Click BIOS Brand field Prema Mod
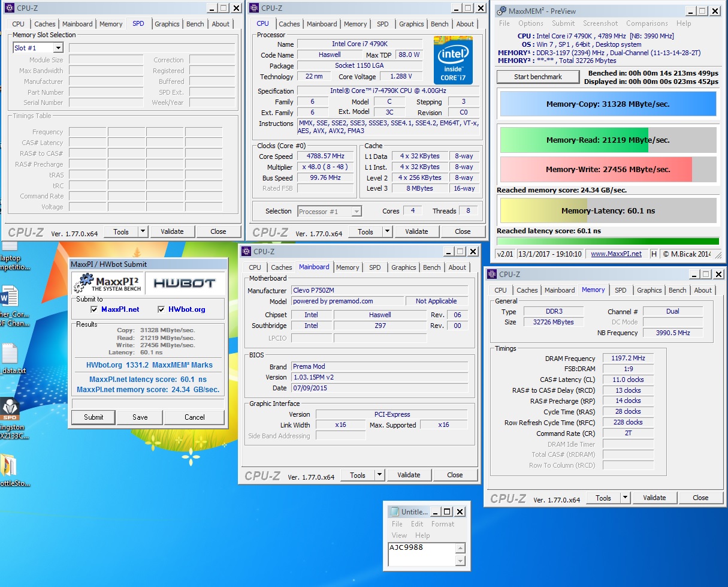728x587 pixels. [379, 366]
